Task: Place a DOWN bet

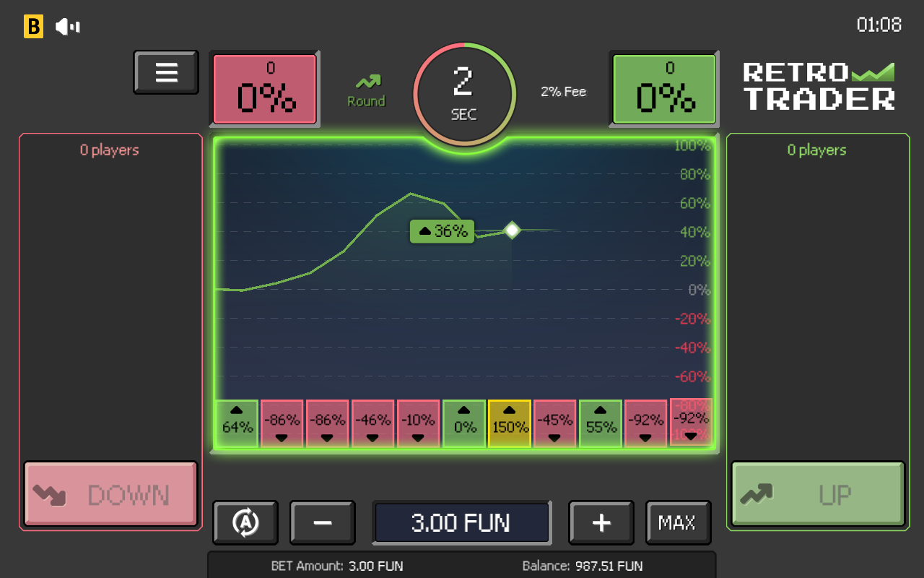Action: click(110, 494)
